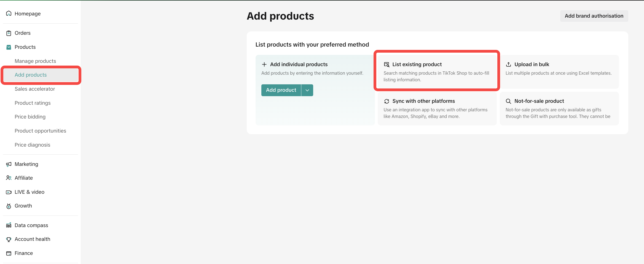Open Manage products in sidebar

pos(35,61)
